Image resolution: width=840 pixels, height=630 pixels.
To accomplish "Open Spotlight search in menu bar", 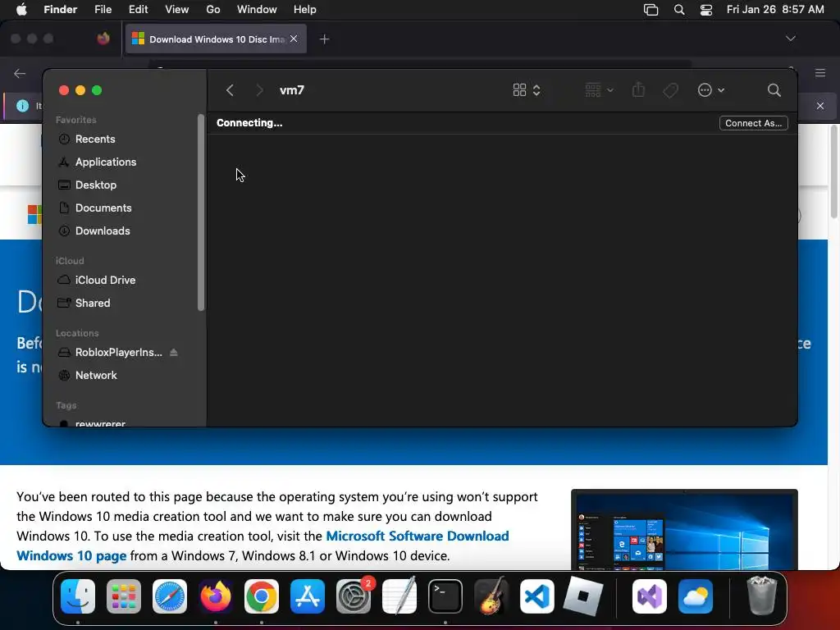I will [x=679, y=10].
